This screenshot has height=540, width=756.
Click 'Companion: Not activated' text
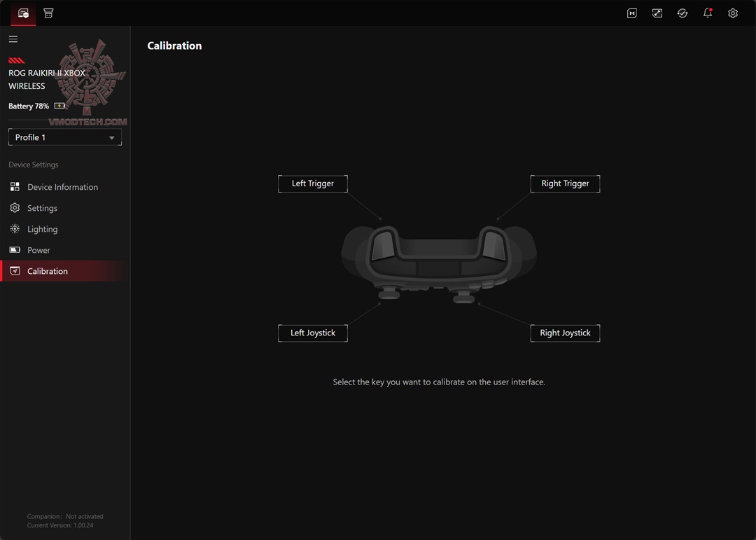(x=65, y=516)
